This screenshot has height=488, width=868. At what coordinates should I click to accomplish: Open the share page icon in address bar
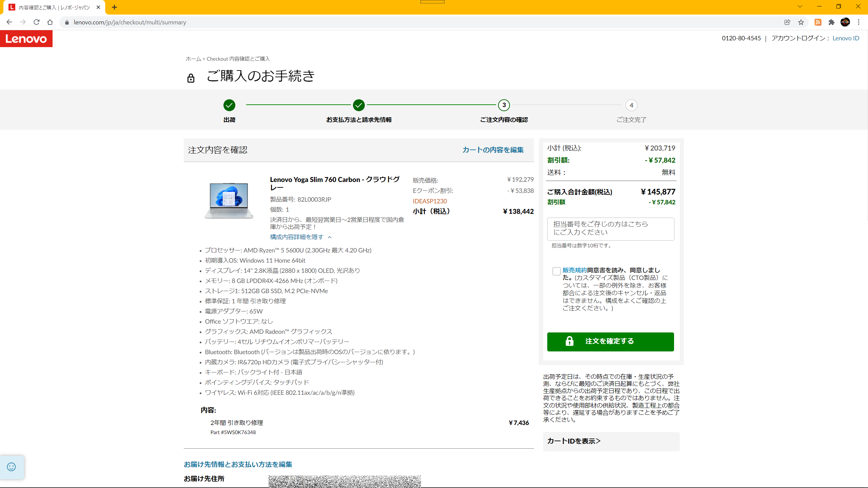[x=787, y=22]
